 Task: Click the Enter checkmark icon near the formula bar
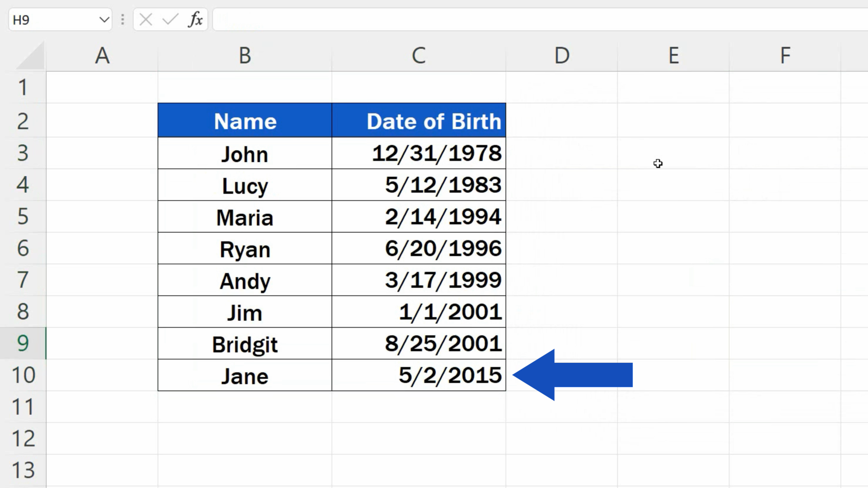point(170,19)
